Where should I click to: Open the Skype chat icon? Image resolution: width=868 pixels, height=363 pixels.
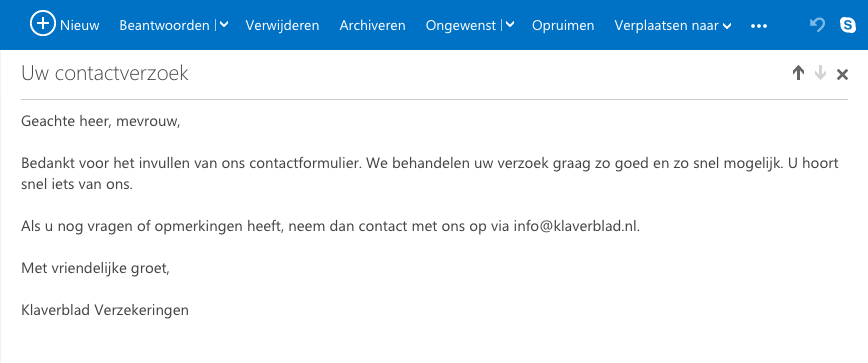coord(848,25)
